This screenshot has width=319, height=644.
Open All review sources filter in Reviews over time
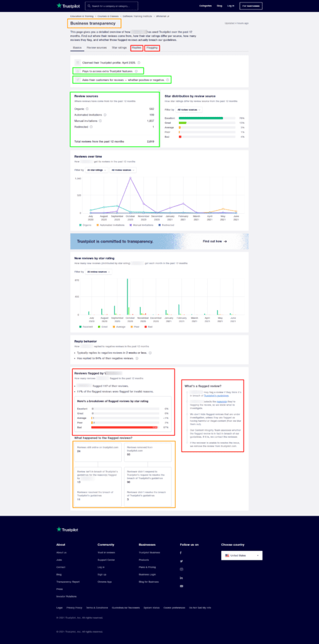[x=123, y=170]
